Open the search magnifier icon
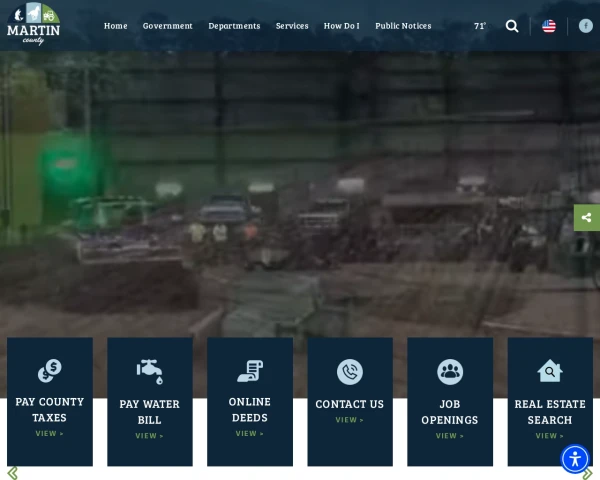 [512, 26]
